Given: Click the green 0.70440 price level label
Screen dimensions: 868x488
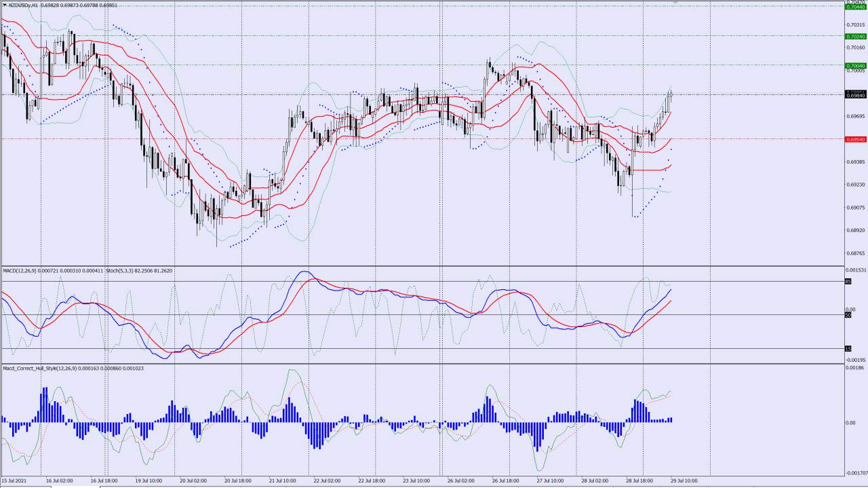Looking at the screenshot, I should (856, 6).
